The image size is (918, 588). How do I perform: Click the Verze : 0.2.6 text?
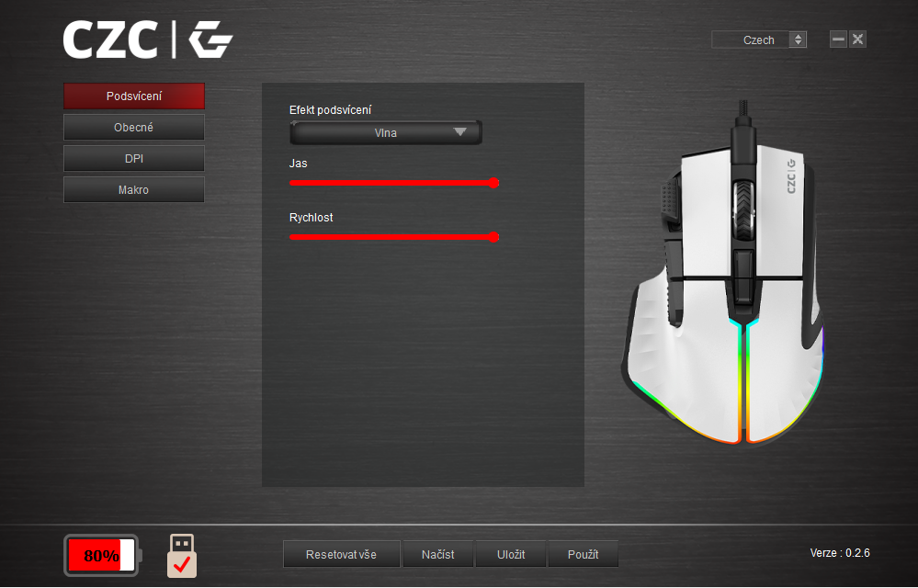[840, 553]
